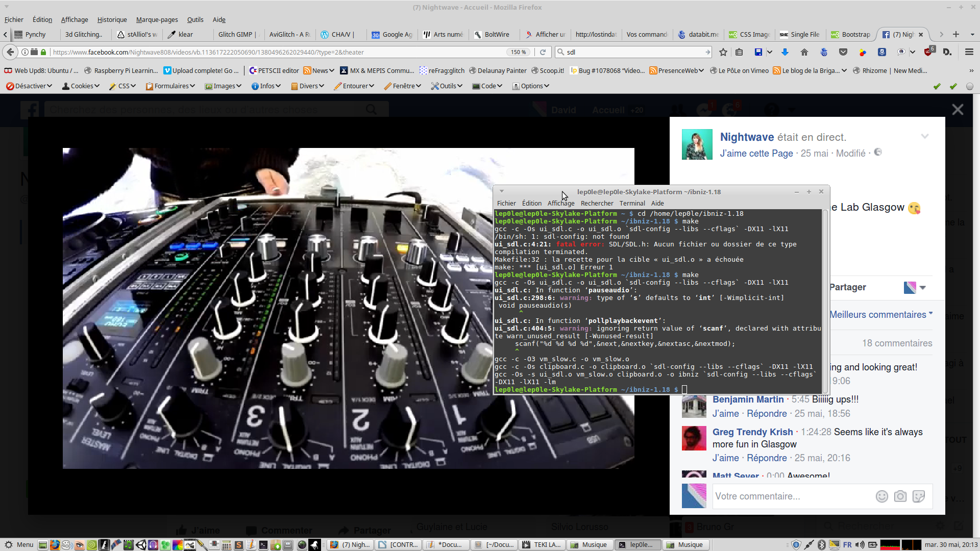Viewport: 980px width, 551px height.
Task: Toggle the grey circle status indicator
Action: (969, 86)
